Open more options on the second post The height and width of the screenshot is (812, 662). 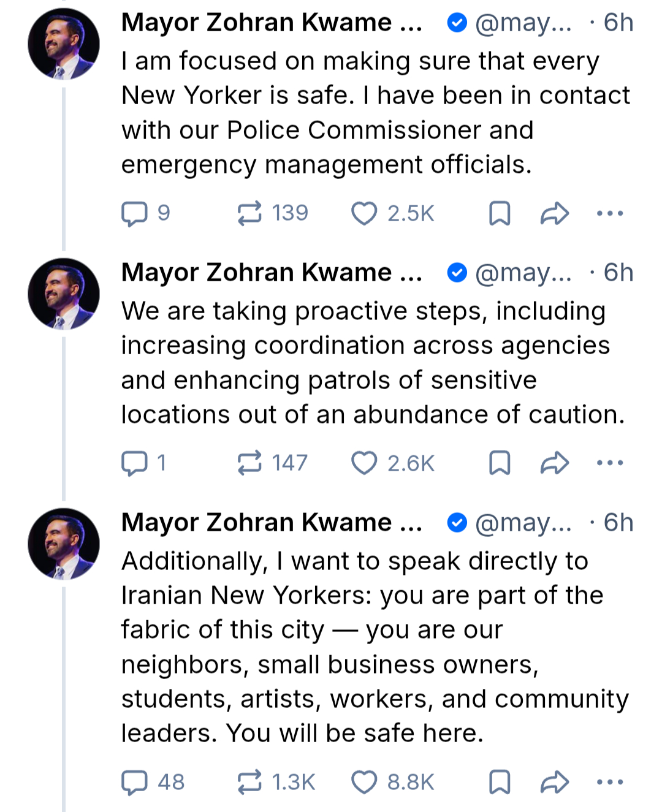click(610, 463)
